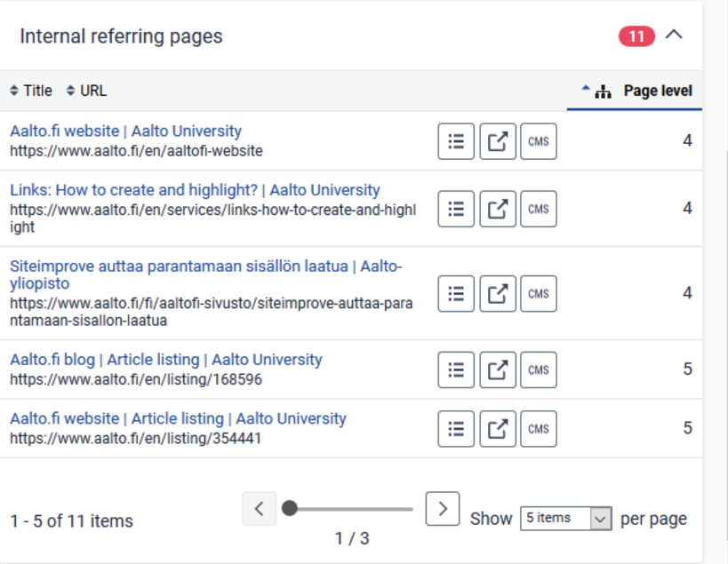Sort the table by Title column
728x564 pixels.
click(x=31, y=91)
